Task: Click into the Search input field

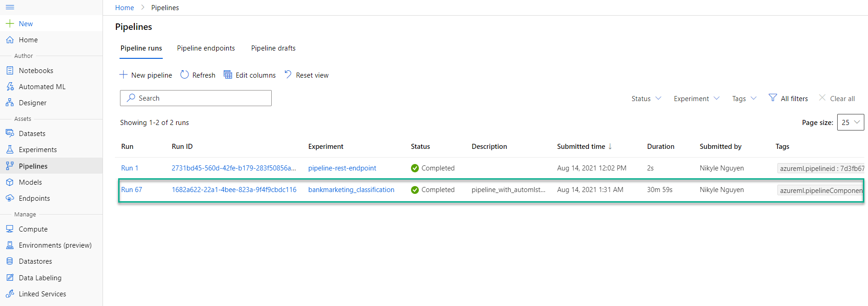Action: tap(196, 98)
